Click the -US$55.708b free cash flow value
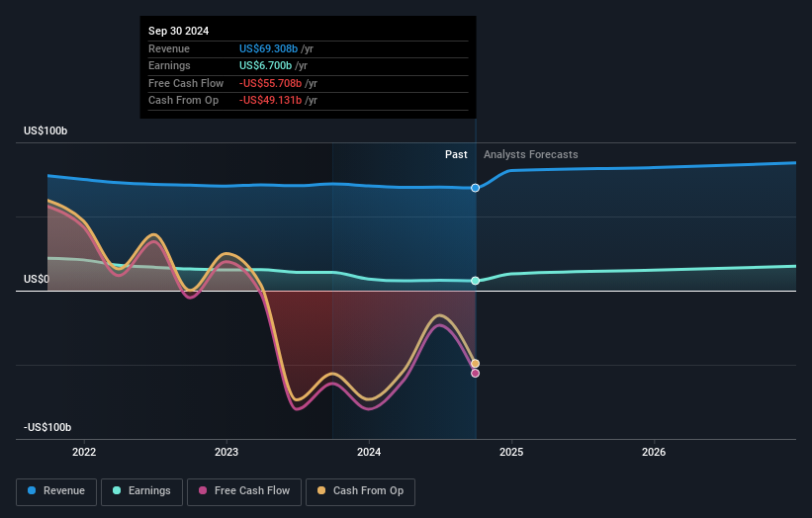Viewport: 812px width, 518px height. 270,83
